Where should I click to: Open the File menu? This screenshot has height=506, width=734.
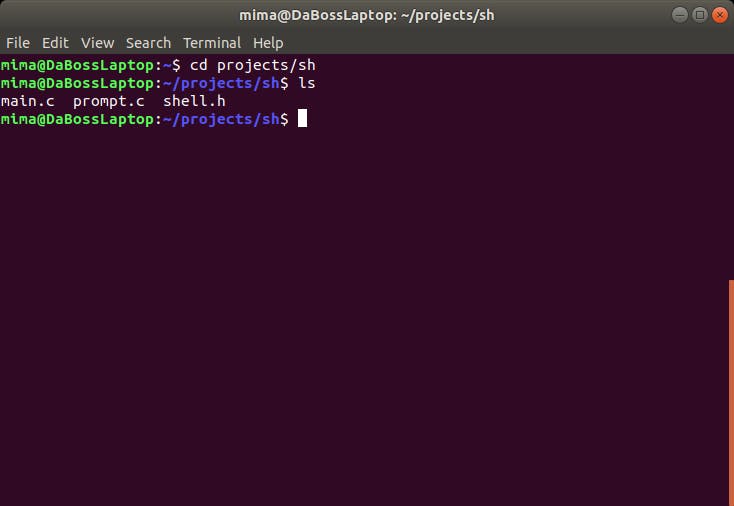click(18, 43)
